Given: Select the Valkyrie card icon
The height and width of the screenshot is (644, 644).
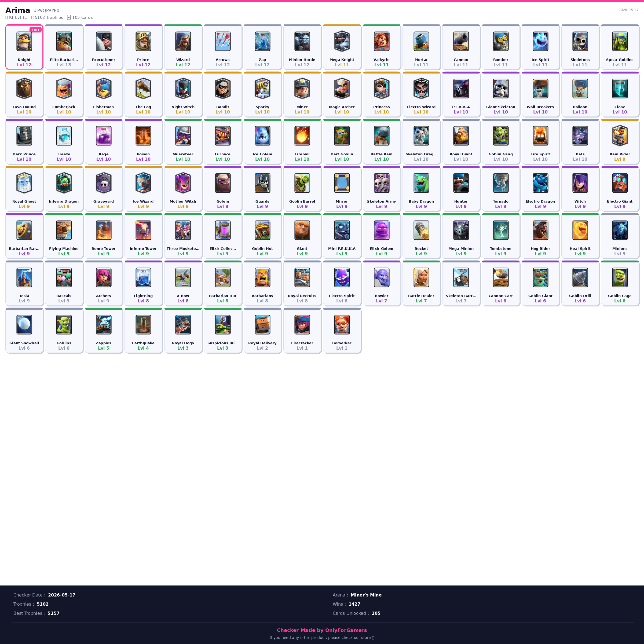Looking at the screenshot, I should coord(382,41).
